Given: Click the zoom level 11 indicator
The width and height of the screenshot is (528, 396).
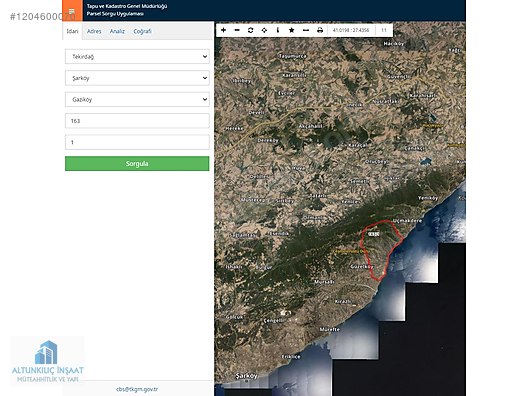Looking at the screenshot, I should 384,30.
